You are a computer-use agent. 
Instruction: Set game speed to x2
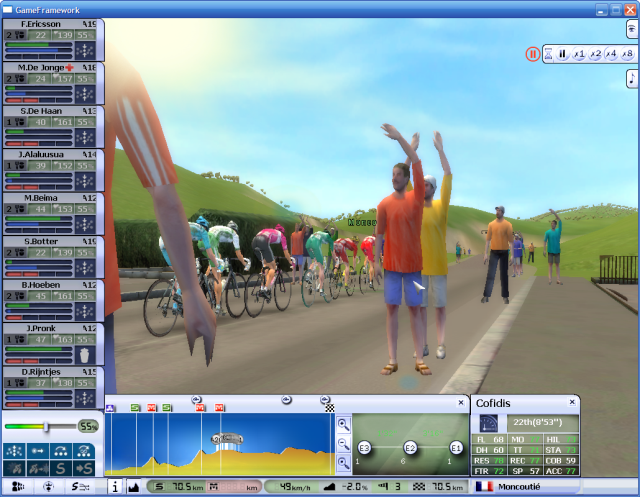point(595,54)
